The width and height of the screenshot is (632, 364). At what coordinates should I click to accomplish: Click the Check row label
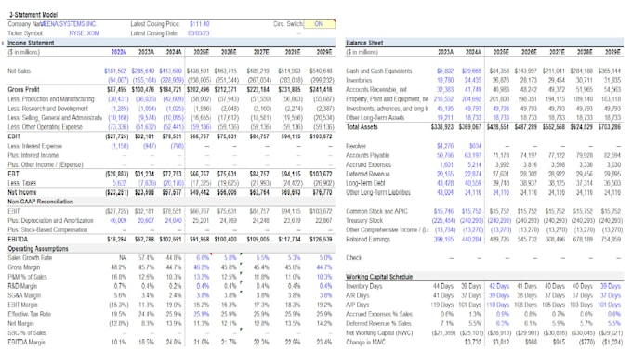353,258
